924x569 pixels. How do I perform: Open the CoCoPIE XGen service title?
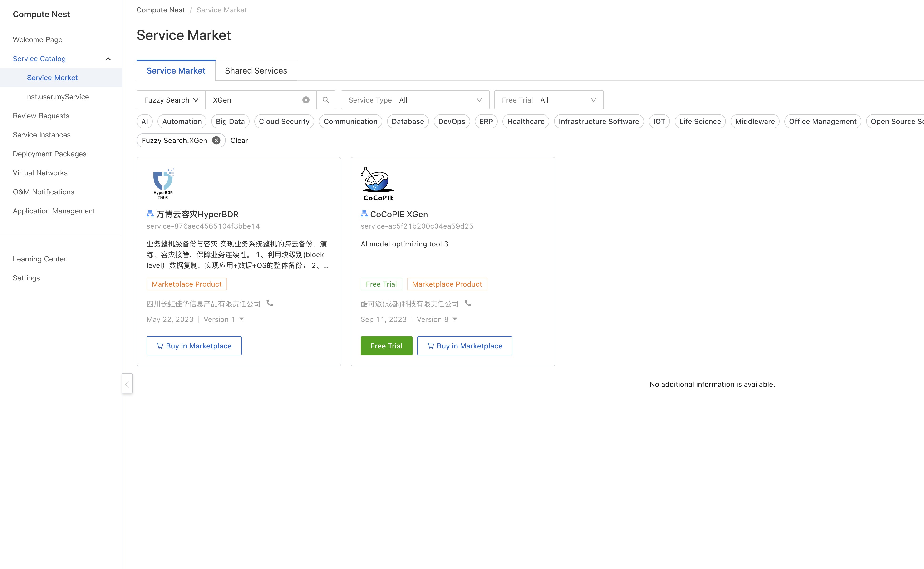(399, 214)
